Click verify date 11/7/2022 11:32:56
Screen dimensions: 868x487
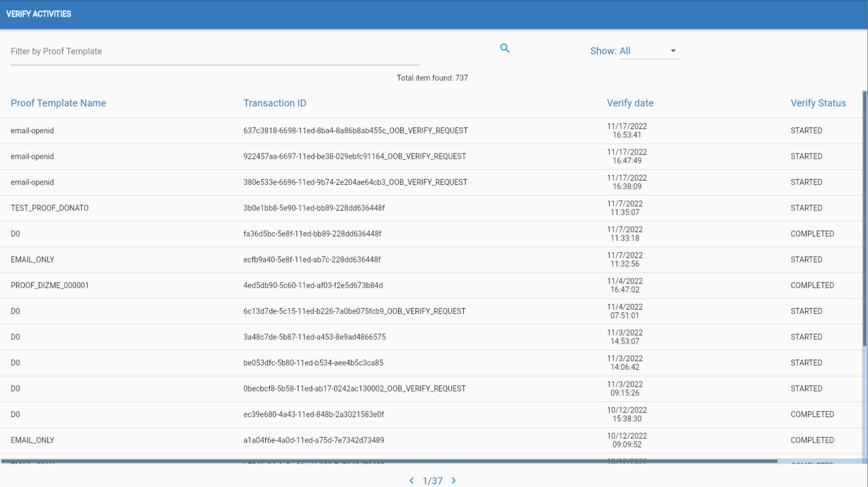point(625,260)
